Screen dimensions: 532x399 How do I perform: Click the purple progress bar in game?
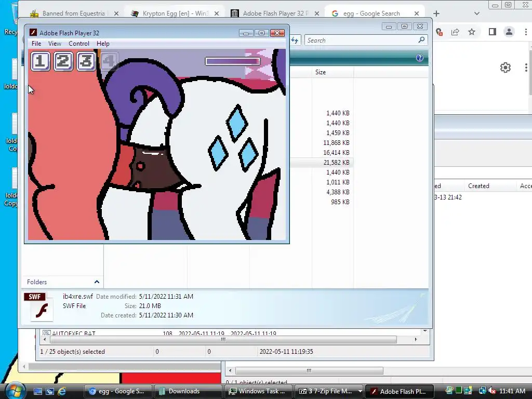click(233, 61)
